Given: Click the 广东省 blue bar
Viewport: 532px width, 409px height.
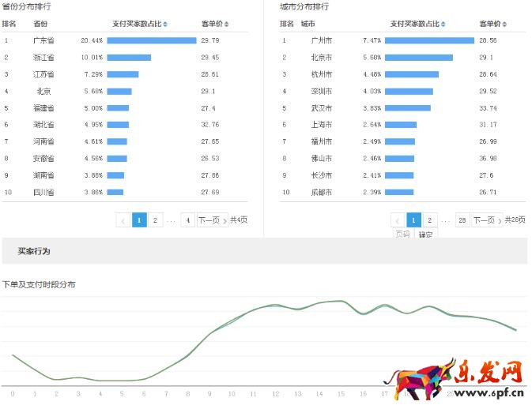Looking at the screenshot, I should [x=151, y=40].
